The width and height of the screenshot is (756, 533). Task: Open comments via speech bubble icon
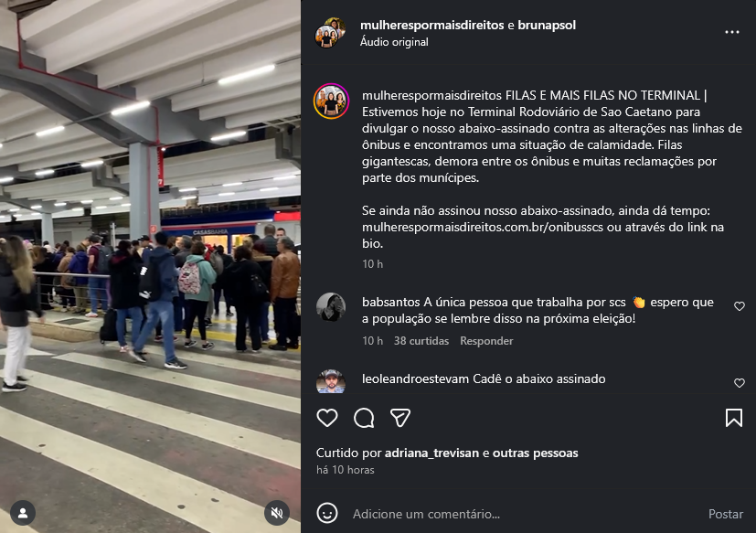364,418
